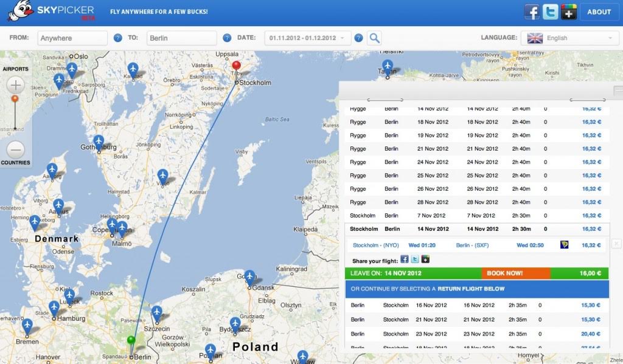Viewport: 623px width, 364px height.
Task: Click the orange map zoom slider handle
Action: click(x=15, y=98)
